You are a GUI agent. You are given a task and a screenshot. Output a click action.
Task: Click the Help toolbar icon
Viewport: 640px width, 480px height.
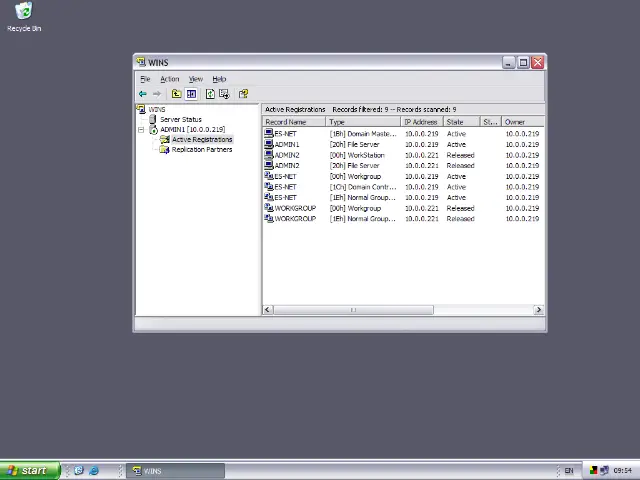tap(243, 94)
